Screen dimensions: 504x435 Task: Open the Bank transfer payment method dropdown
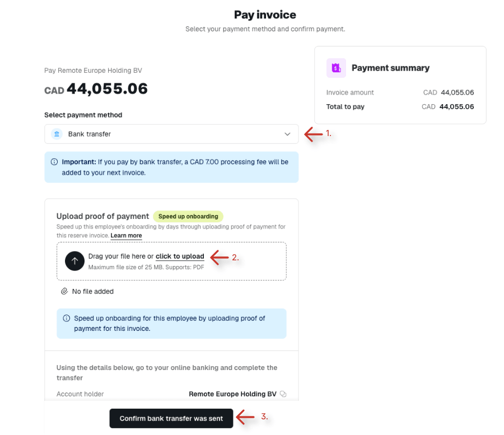pos(171,134)
